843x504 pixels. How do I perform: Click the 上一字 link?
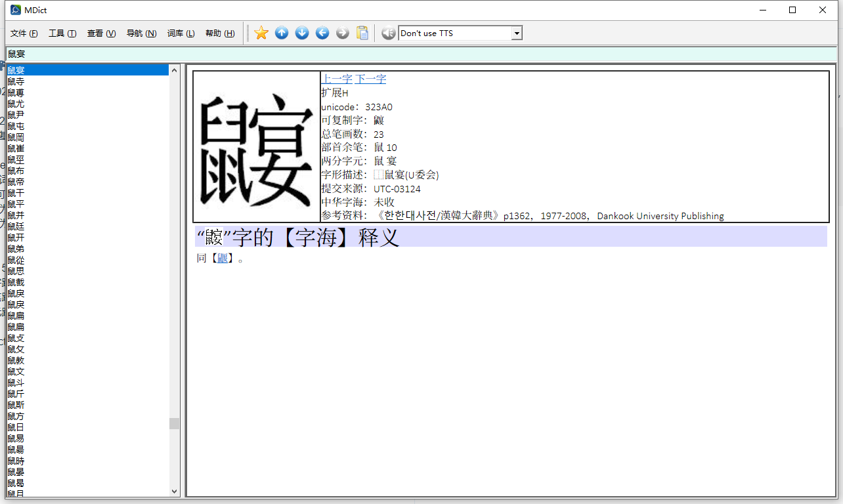pyautogui.click(x=336, y=79)
